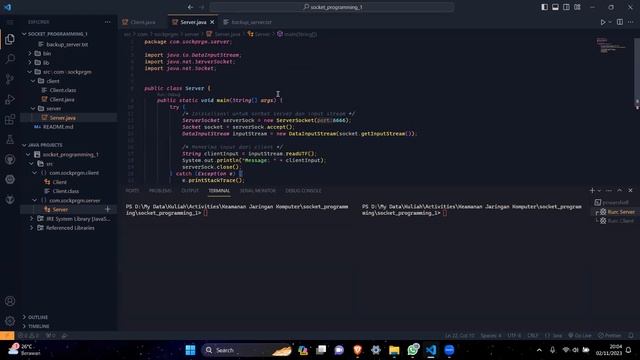Select the Run: Server terminal entry
The image size is (640, 360).
616,212
